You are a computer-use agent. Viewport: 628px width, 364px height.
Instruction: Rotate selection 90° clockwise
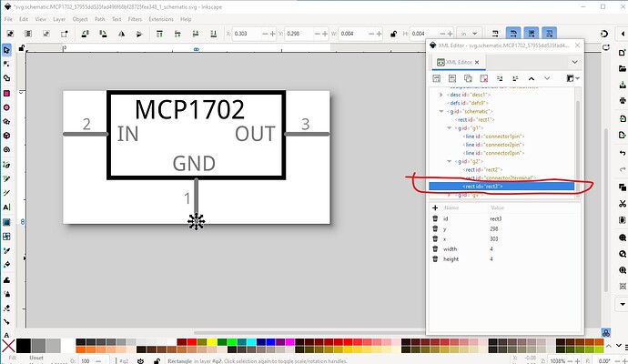103,34
